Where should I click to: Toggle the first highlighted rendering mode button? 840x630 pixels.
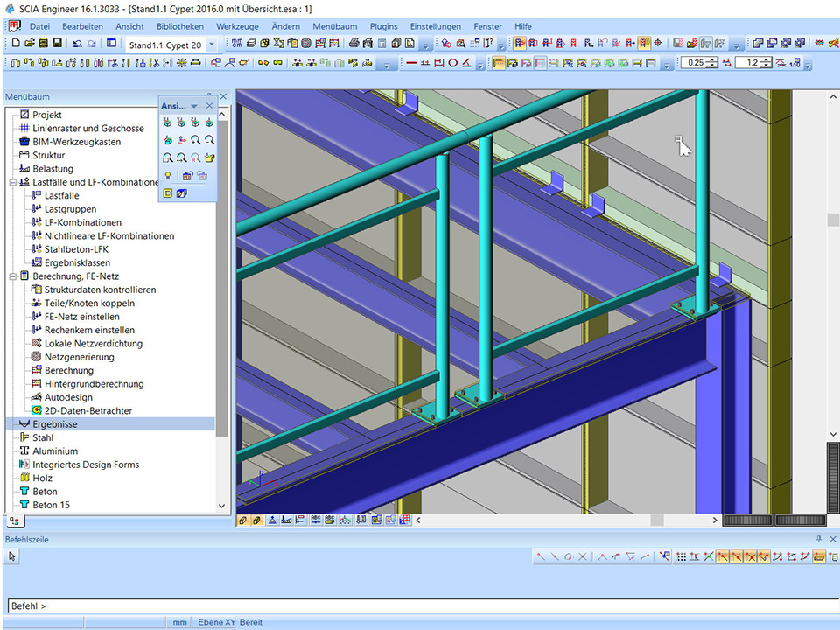coord(499,63)
